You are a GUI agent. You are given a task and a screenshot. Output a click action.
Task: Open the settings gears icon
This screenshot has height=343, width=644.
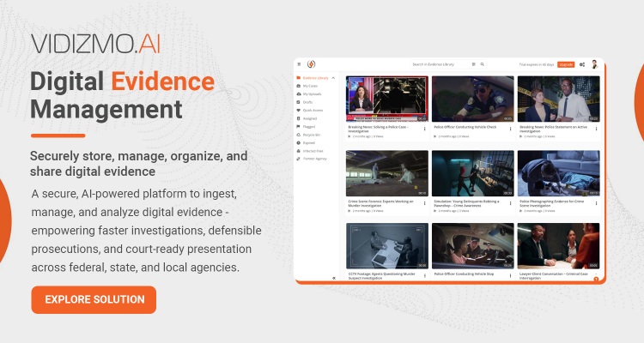pyautogui.click(x=582, y=64)
